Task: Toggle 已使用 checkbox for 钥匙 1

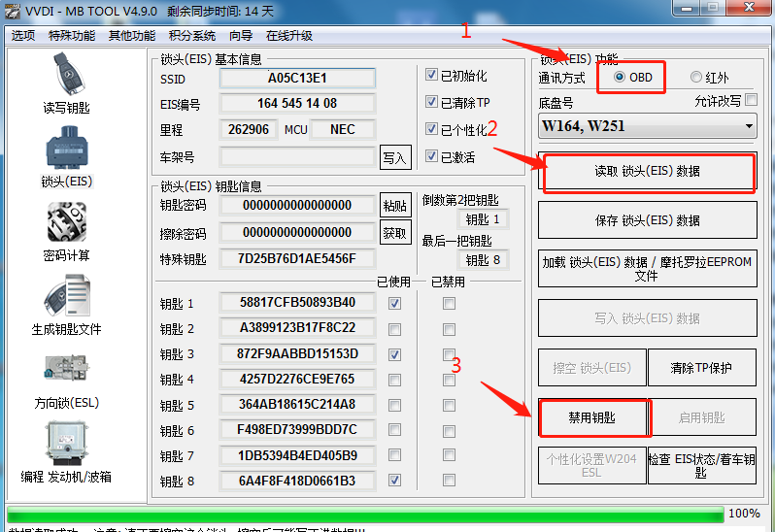Action: [x=394, y=303]
